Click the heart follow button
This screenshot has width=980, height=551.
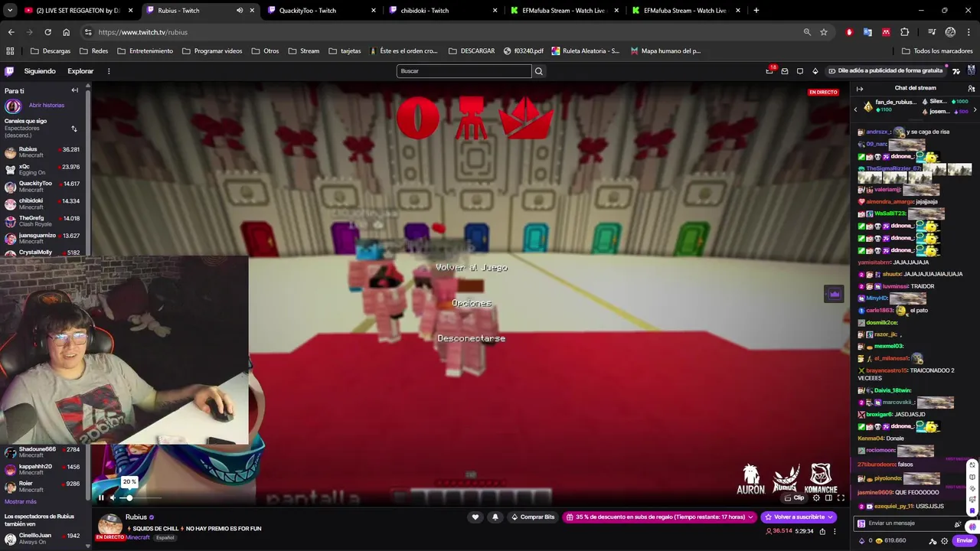[x=475, y=517]
